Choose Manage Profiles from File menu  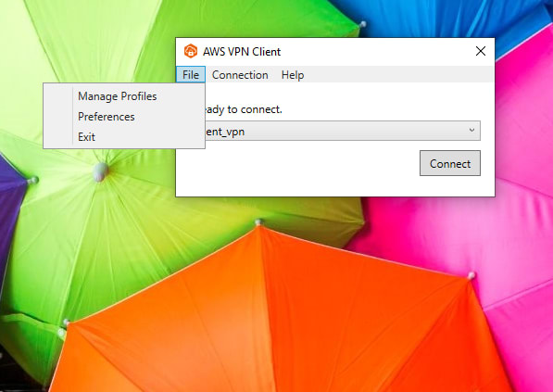tap(124, 96)
